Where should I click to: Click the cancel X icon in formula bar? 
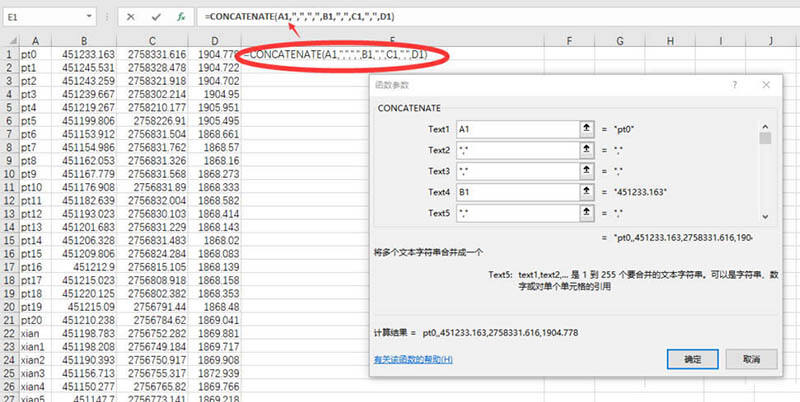coord(131,17)
